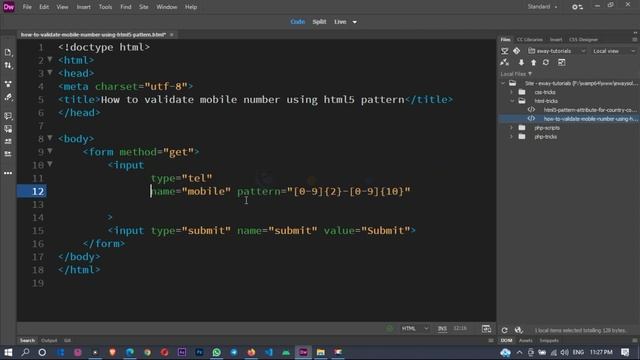Open the View menu
This screenshot has height=360, width=640.
coord(62,7)
